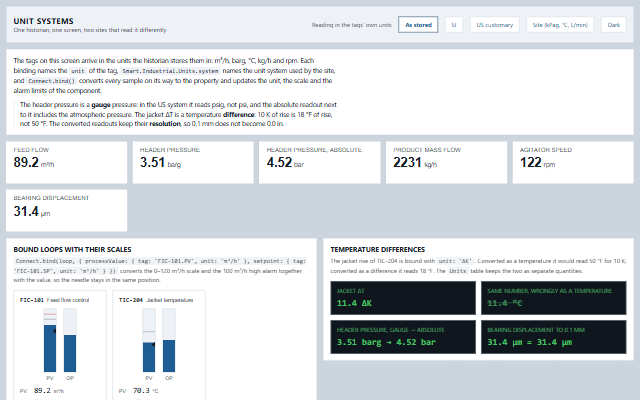Open the Feed Flow 89.2 m³/h card
The height and width of the screenshot is (400, 640).
click(67, 162)
